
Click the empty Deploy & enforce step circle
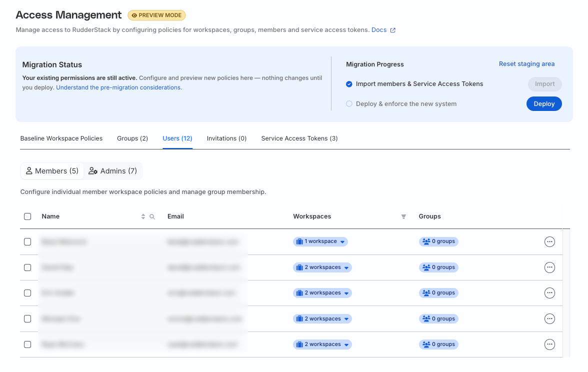tap(349, 104)
